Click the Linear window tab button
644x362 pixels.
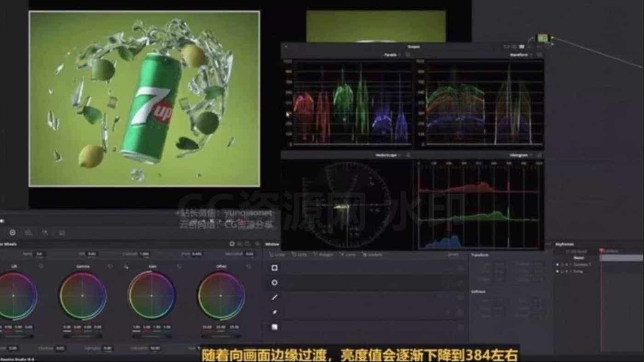pyautogui.click(x=277, y=254)
